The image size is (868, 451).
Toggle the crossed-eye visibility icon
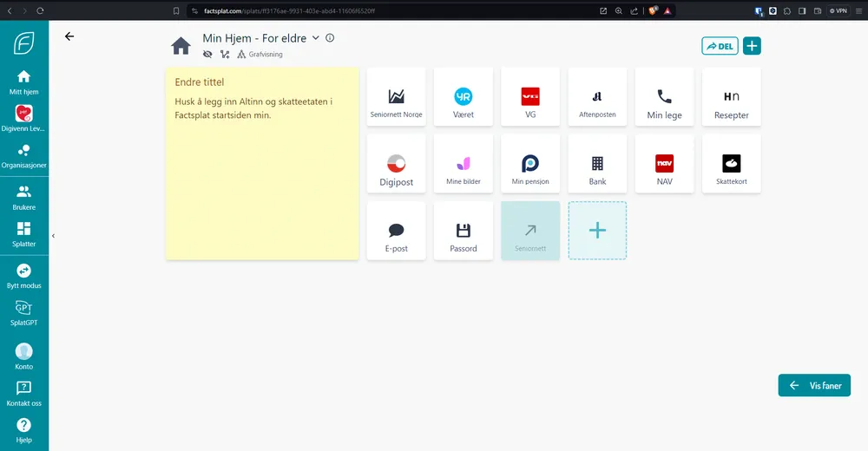coord(207,54)
